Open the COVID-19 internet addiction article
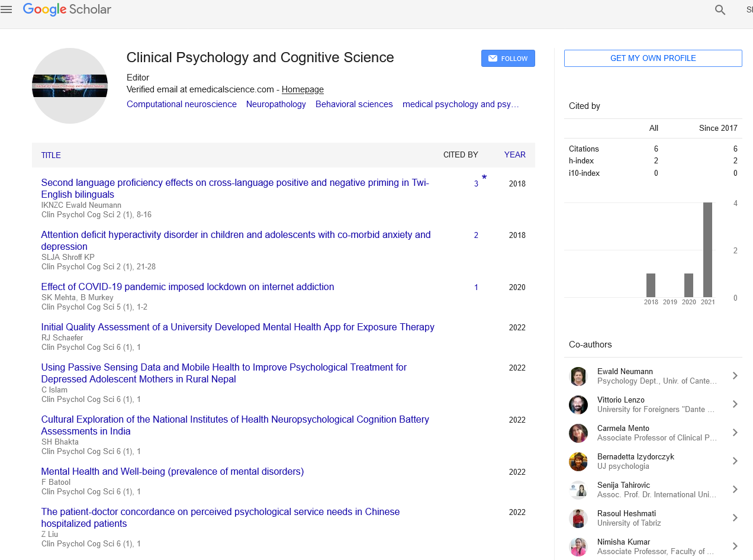The image size is (753, 560). pos(188,287)
